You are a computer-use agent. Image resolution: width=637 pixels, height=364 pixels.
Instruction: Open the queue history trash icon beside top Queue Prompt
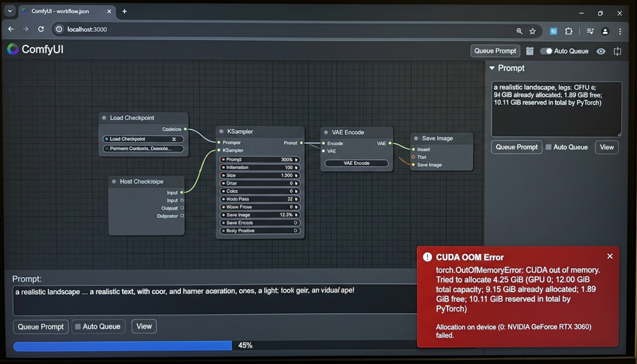pos(530,51)
